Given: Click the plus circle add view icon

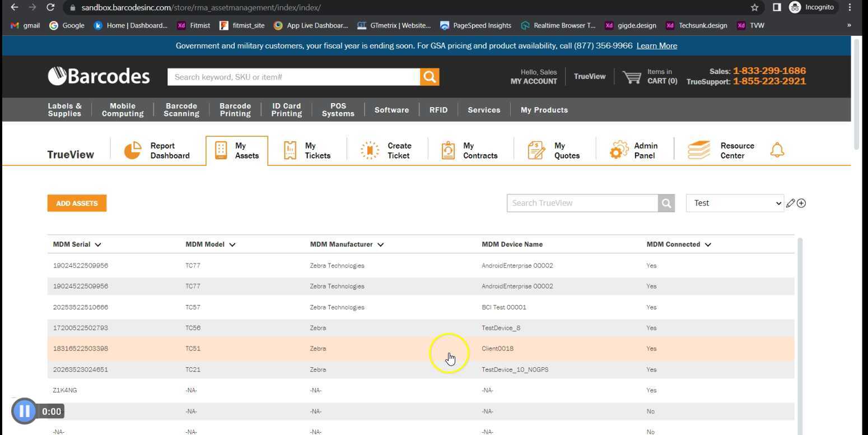Looking at the screenshot, I should click(x=801, y=203).
